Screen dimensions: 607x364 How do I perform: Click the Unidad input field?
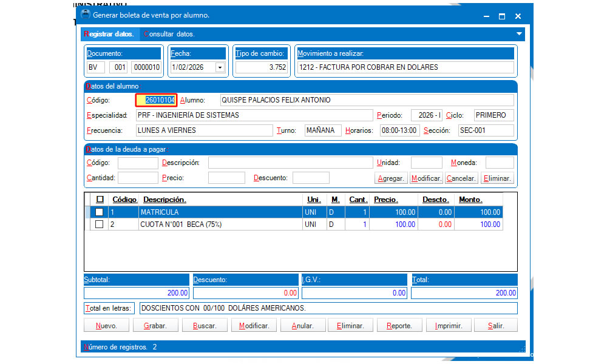(426, 163)
